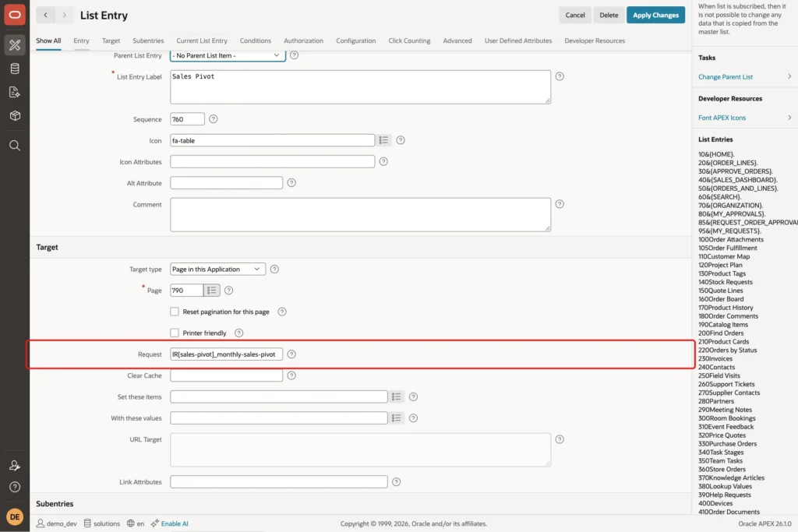Switch to the Current List Entry tab

point(202,41)
